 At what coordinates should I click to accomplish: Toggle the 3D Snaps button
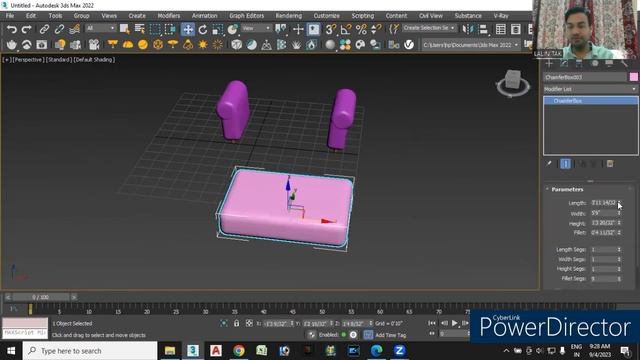[331, 29]
